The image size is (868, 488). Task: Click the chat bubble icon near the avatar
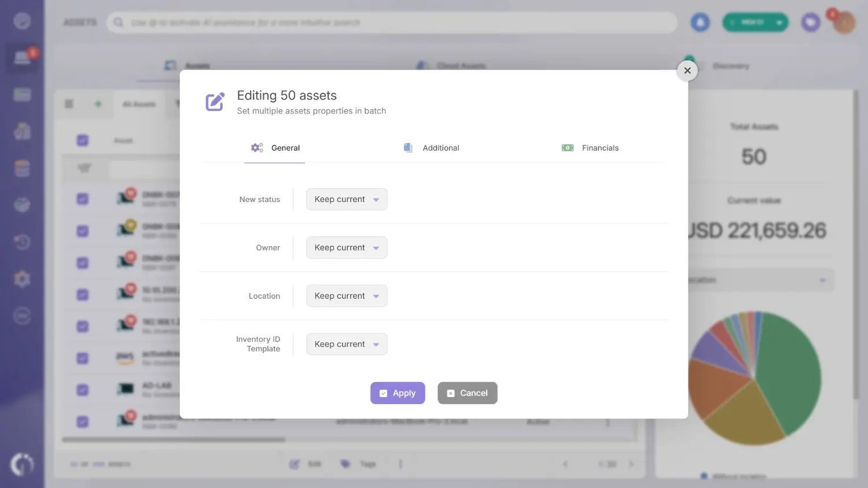[811, 21]
